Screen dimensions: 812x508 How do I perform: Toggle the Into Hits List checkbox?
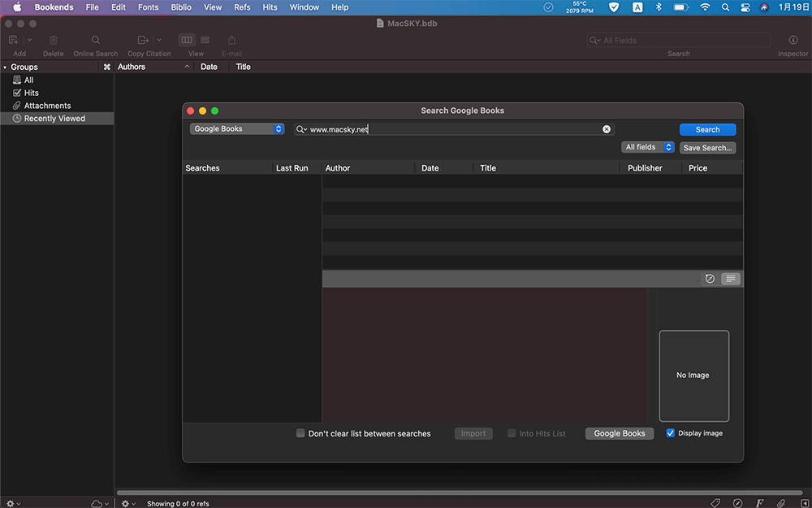click(x=512, y=433)
